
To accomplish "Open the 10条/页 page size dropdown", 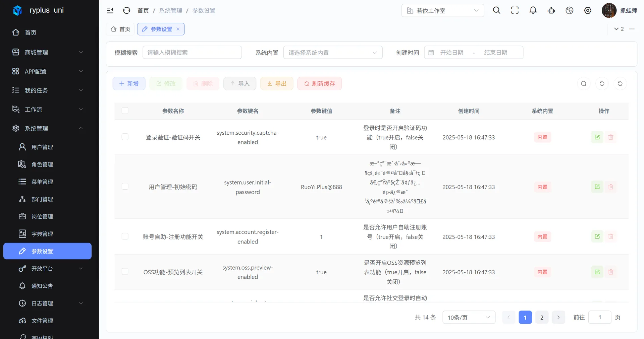I will 469,317.
